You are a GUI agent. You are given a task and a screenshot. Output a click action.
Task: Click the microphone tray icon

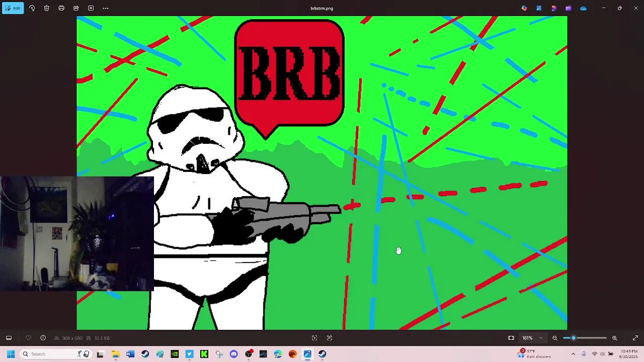(584, 354)
